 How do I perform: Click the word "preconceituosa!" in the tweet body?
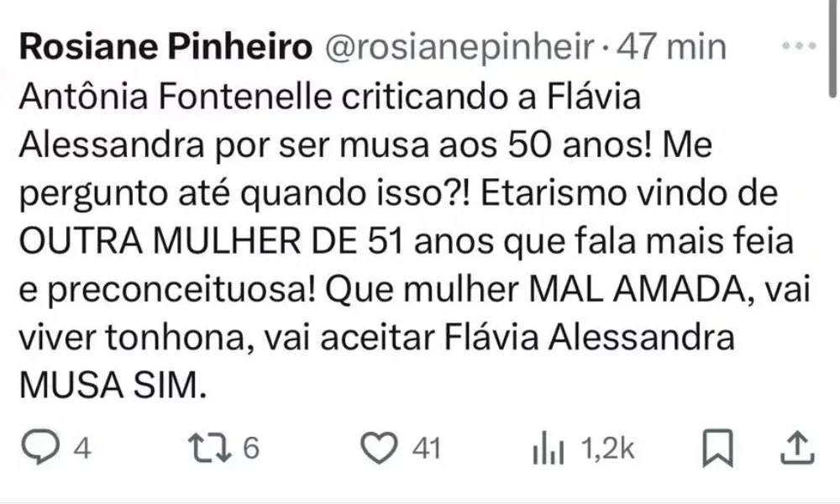point(163,291)
